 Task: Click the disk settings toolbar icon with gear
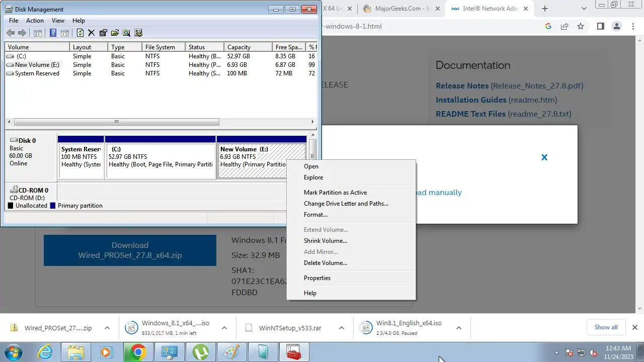(138, 33)
